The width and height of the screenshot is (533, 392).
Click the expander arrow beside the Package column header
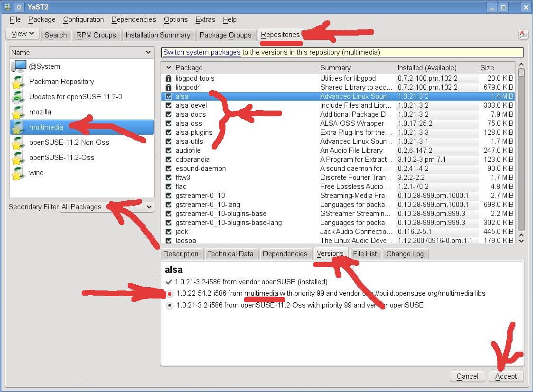pyautogui.click(x=168, y=68)
